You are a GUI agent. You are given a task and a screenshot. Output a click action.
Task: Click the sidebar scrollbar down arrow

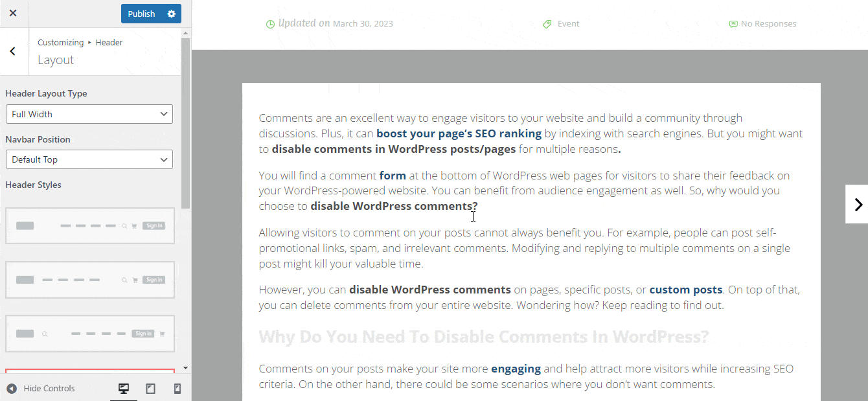(x=186, y=368)
